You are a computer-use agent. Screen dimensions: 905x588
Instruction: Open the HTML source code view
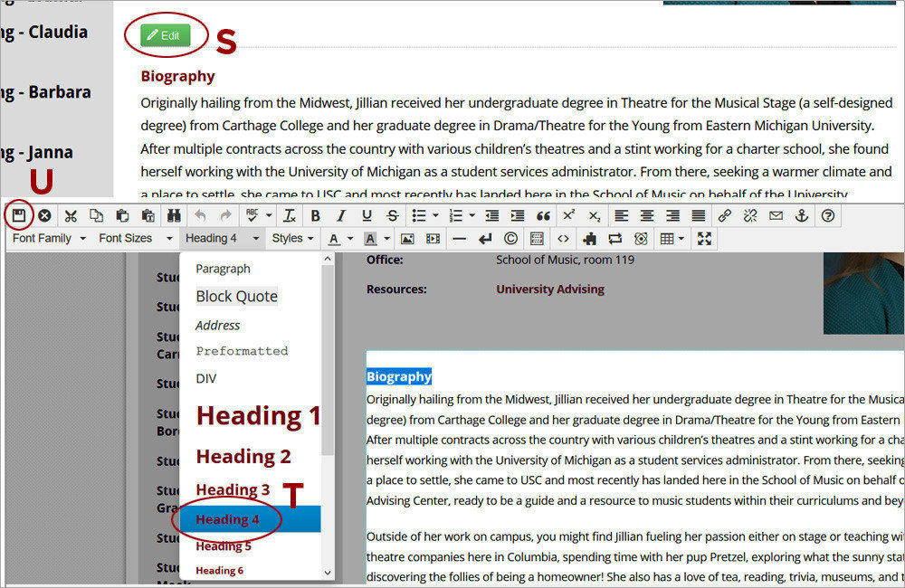click(563, 239)
